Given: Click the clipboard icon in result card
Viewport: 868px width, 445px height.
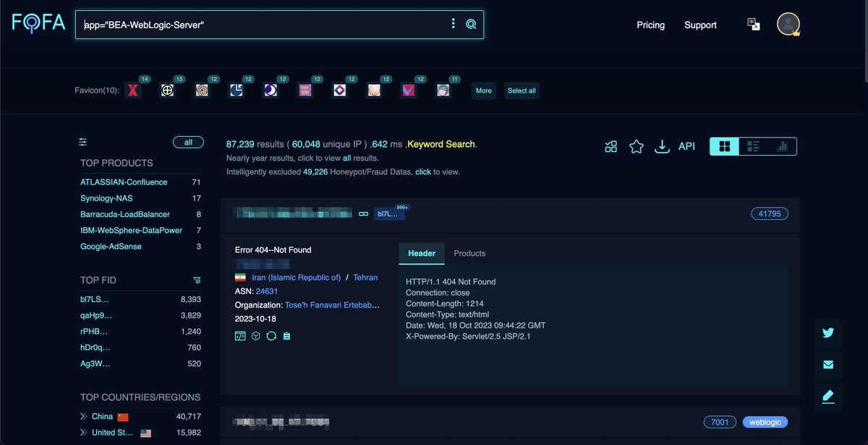Looking at the screenshot, I should 286,336.
